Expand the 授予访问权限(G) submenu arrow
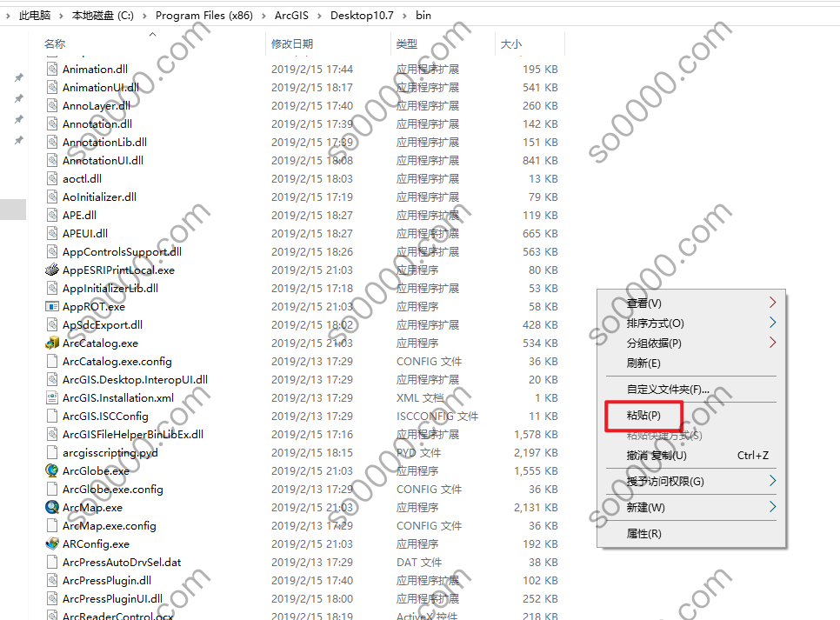This screenshot has height=620, width=840. (x=772, y=481)
